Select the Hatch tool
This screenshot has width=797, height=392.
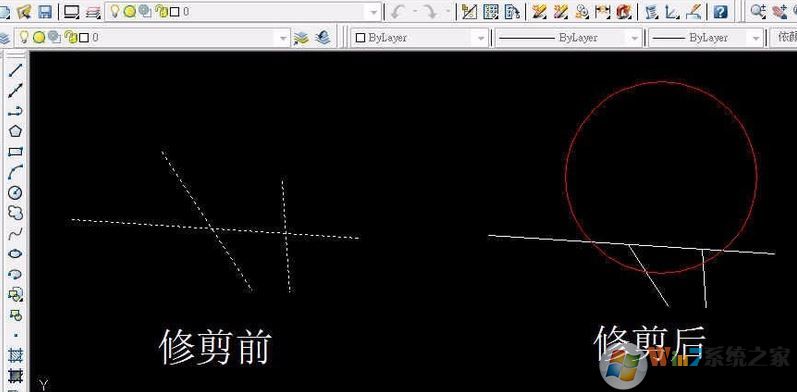pyautogui.click(x=16, y=355)
